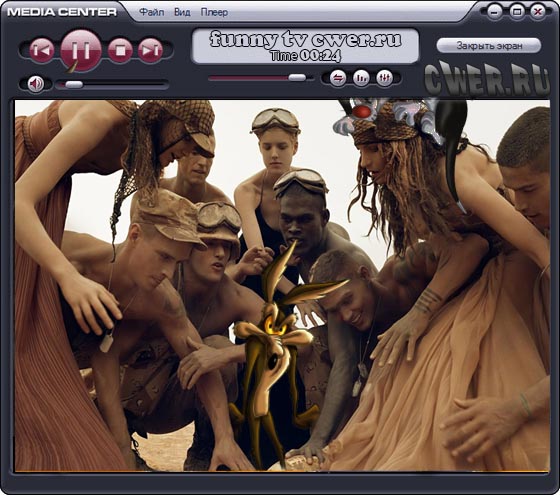Minimize the Media Center window
This screenshot has height=495, width=560.
494,12
